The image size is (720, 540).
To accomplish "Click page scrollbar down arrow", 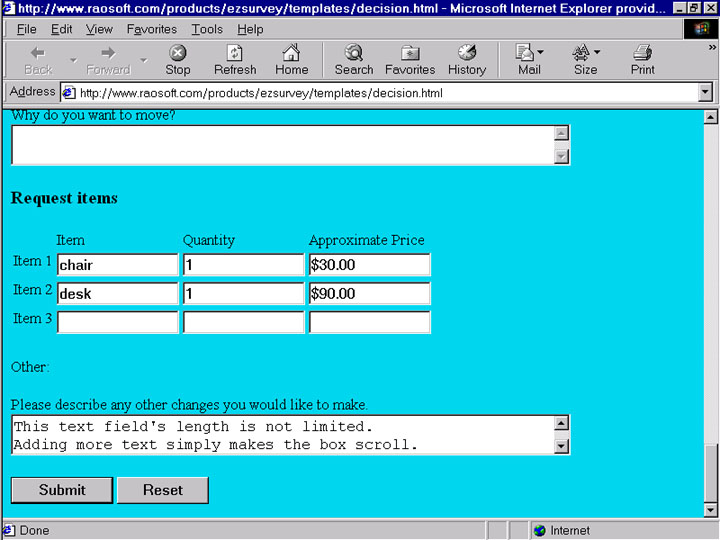I will pyautogui.click(x=710, y=509).
